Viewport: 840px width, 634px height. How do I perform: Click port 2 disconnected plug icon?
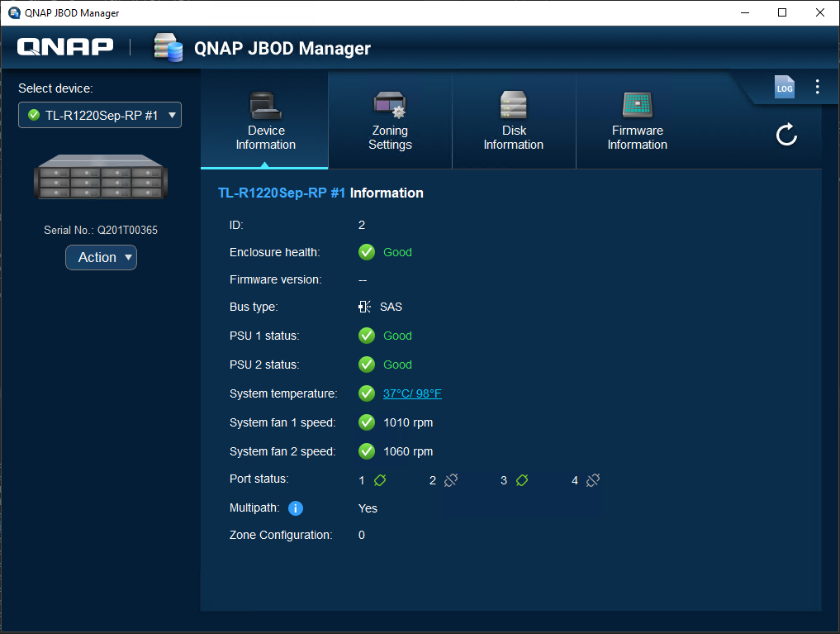click(451, 480)
